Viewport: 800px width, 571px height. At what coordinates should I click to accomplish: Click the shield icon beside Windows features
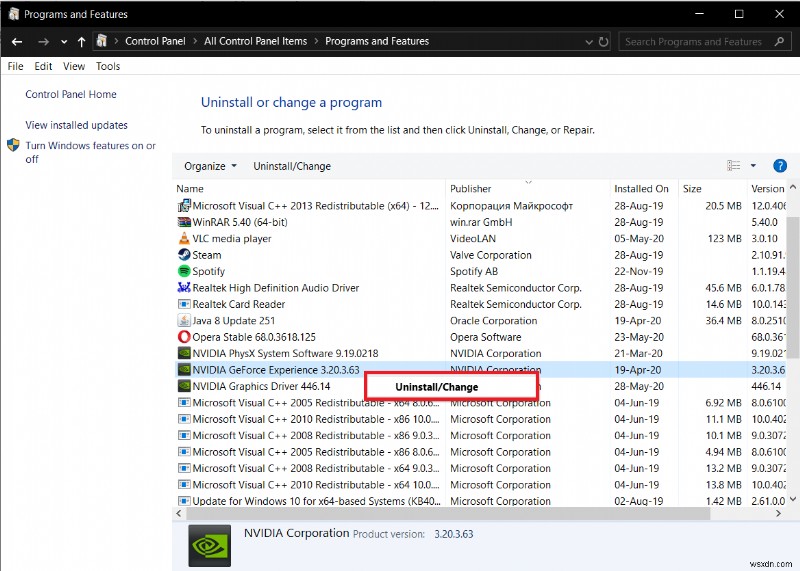tap(13, 145)
